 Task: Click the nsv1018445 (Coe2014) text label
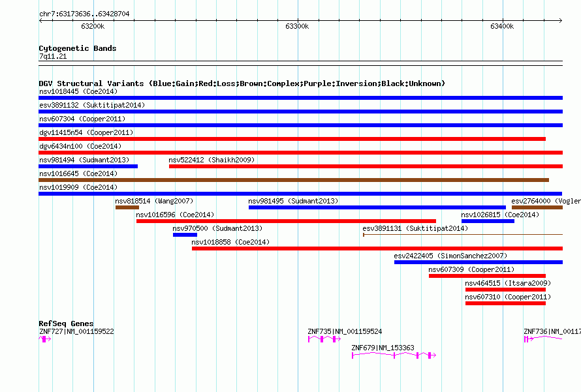pos(78,91)
